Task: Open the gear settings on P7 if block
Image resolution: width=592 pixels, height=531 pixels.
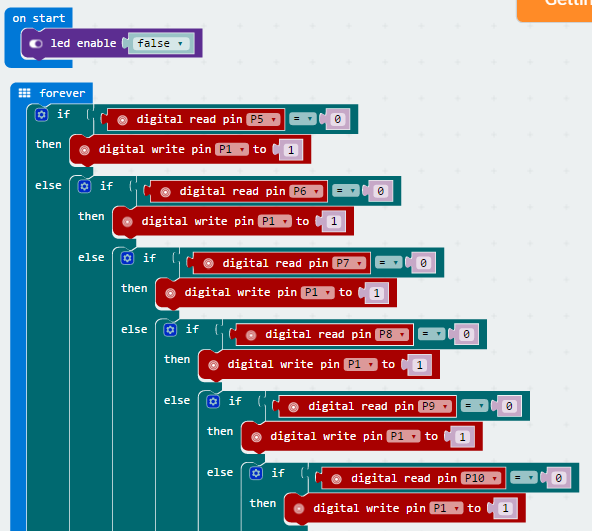Action: click(128, 258)
